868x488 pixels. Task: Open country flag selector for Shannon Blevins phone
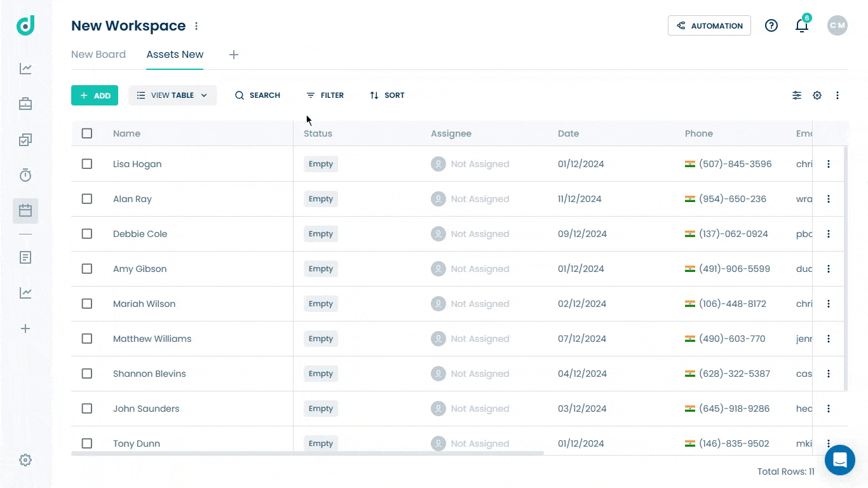(690, 374)
